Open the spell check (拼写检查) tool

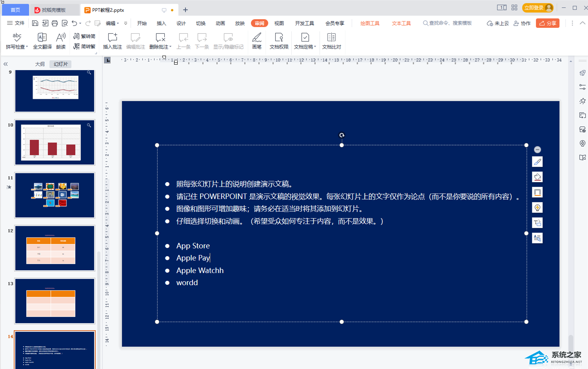point(17,41)
